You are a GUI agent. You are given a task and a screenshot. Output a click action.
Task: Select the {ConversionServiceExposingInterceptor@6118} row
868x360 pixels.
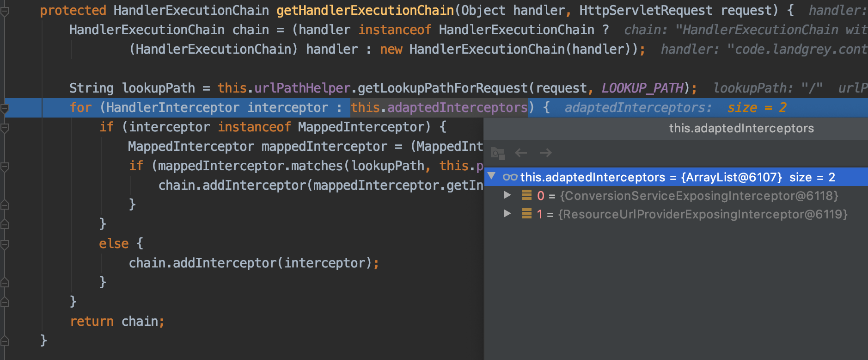coord(676,196)
